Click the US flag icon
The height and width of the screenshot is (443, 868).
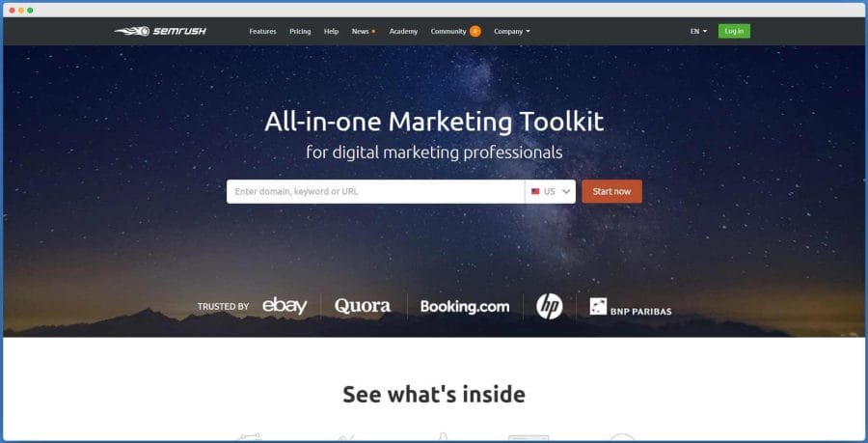pos(535,192)
